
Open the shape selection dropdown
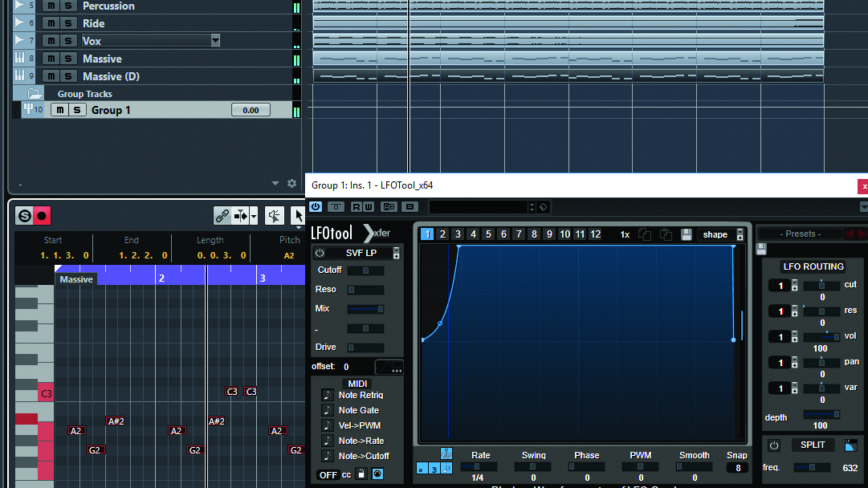[740, 234]
